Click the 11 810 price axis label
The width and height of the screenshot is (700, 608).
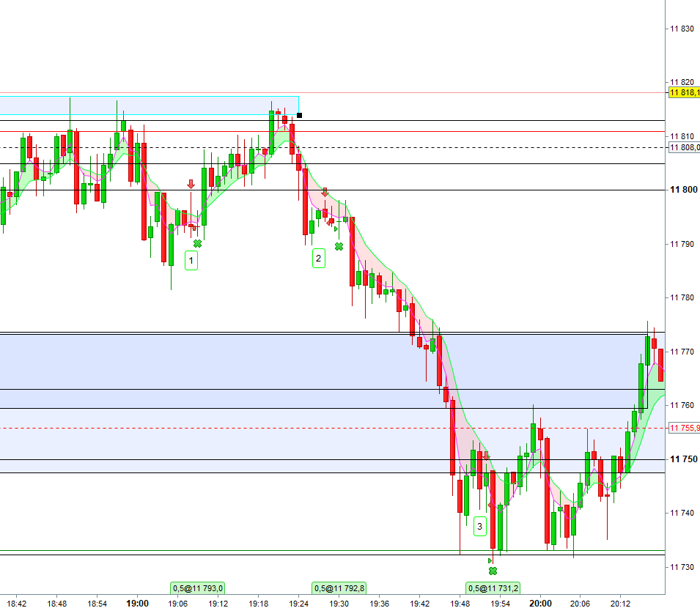pyautogui.click(x=682, y=136)
